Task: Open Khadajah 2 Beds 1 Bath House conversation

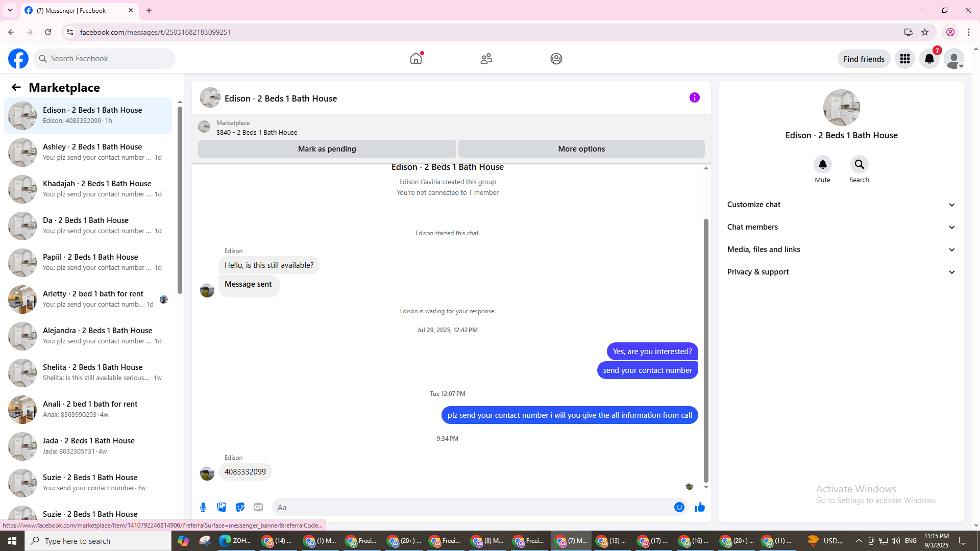Action: tap(88, 189)
